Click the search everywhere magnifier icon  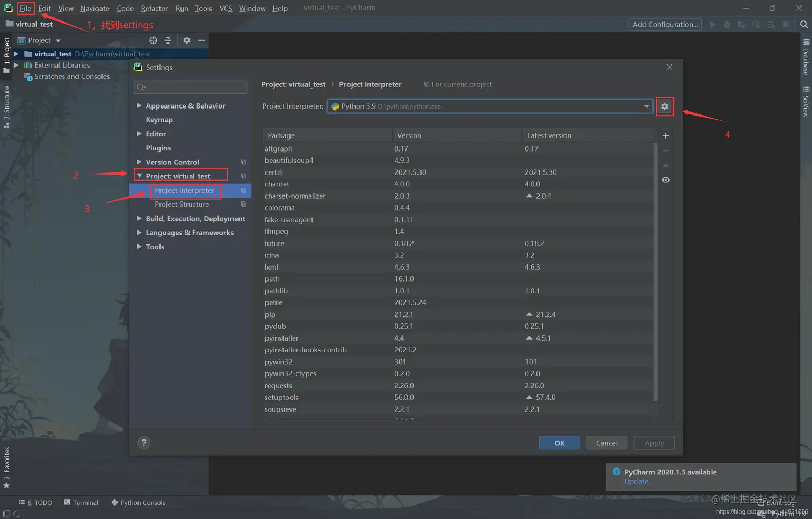point(803,24)
